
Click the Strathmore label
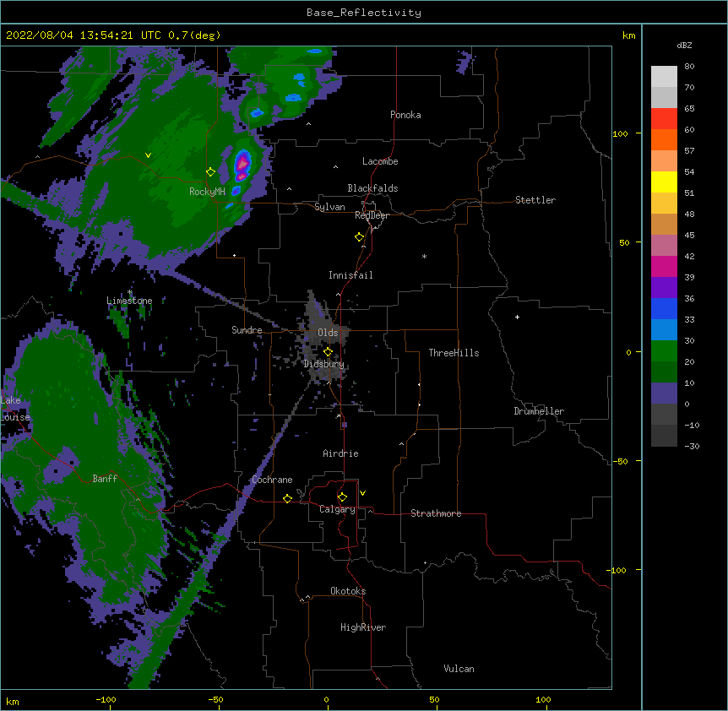(x=436, y=513)
